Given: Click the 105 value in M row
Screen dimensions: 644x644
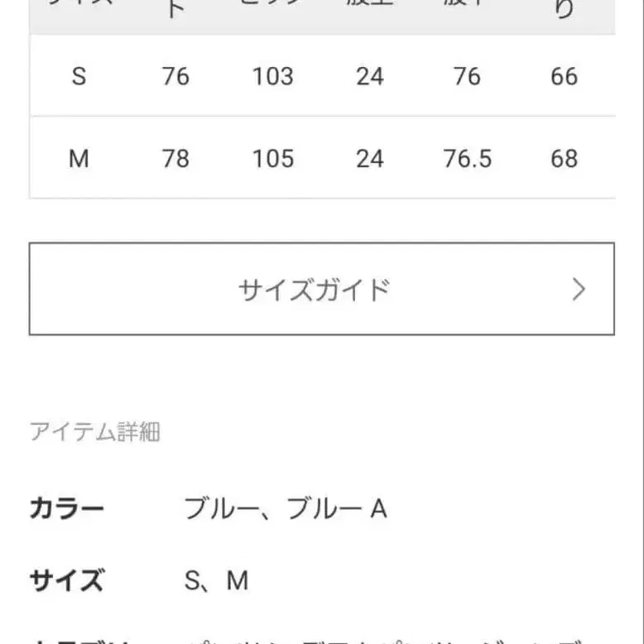Looking at the screenshot, I should click(272, 158).
